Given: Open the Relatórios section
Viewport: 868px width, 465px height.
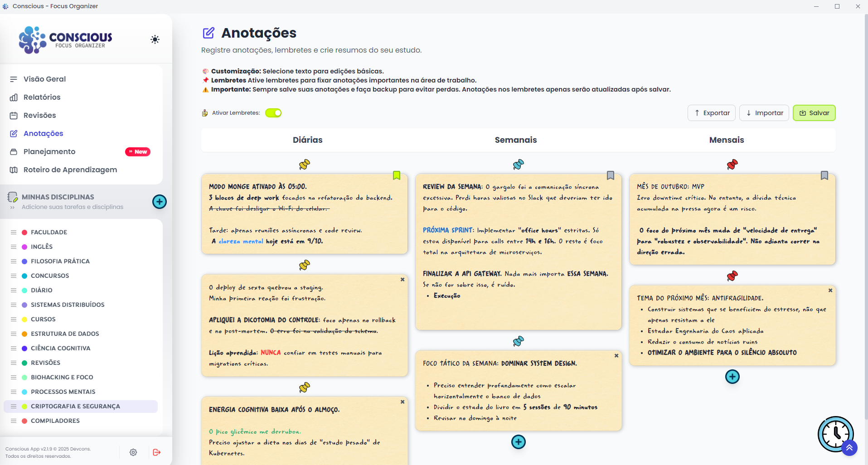Looking at the screenshot, I should (42, 97).
